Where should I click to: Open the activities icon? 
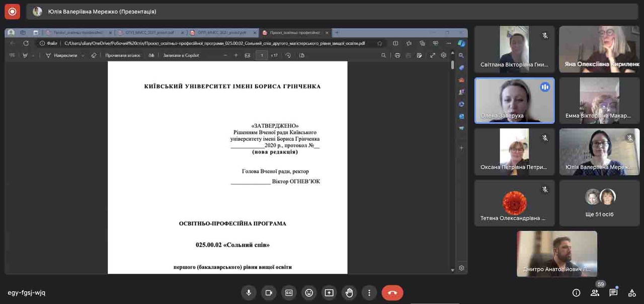pyautogui.click(x=632, y=292)
